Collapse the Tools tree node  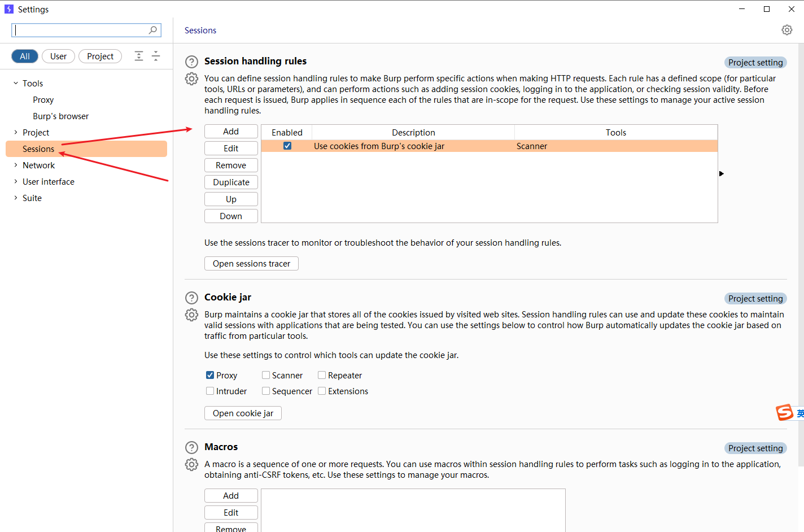(x=16, y=83)
